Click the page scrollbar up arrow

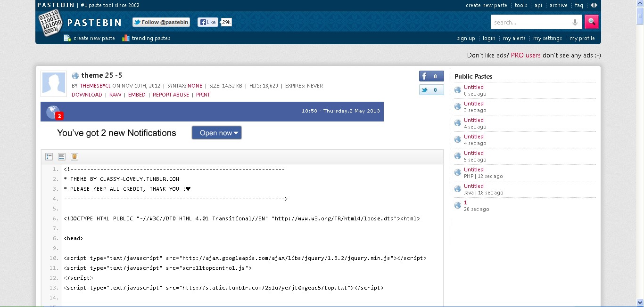(640, 4)
